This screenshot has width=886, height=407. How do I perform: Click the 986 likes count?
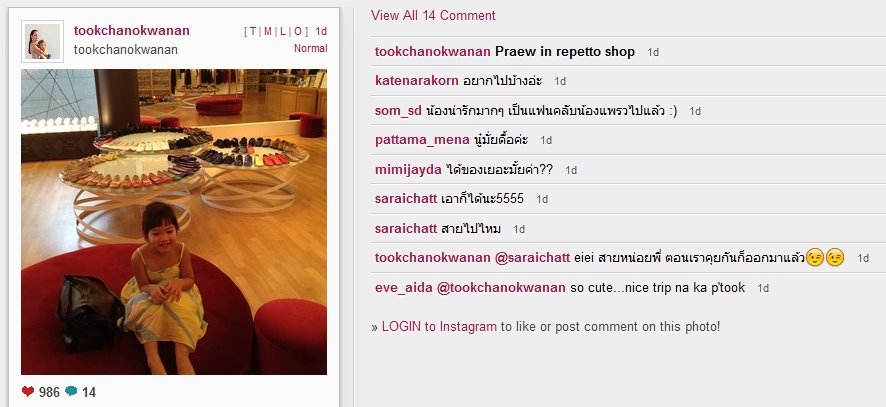(49, 392)
